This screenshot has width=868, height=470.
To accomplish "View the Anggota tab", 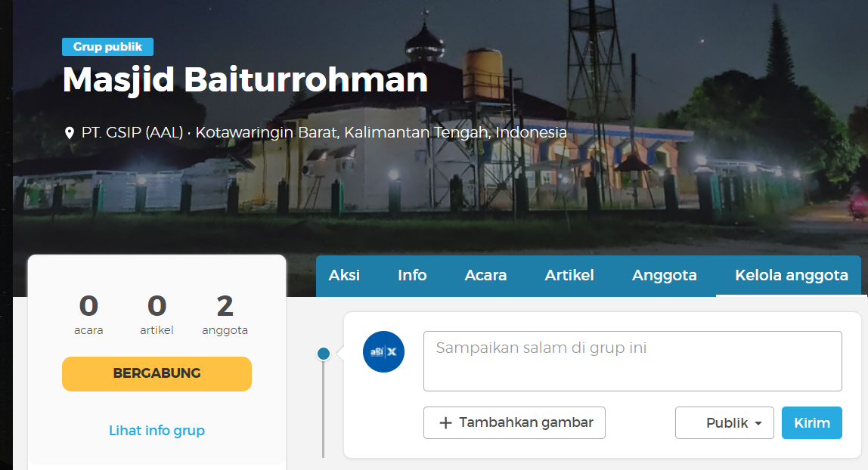I will [x=664, y=275].
